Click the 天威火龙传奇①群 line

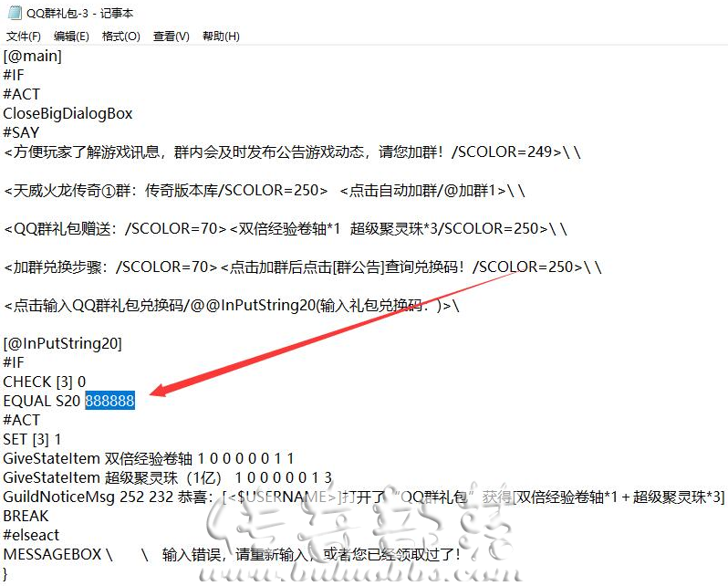point(265,191)
